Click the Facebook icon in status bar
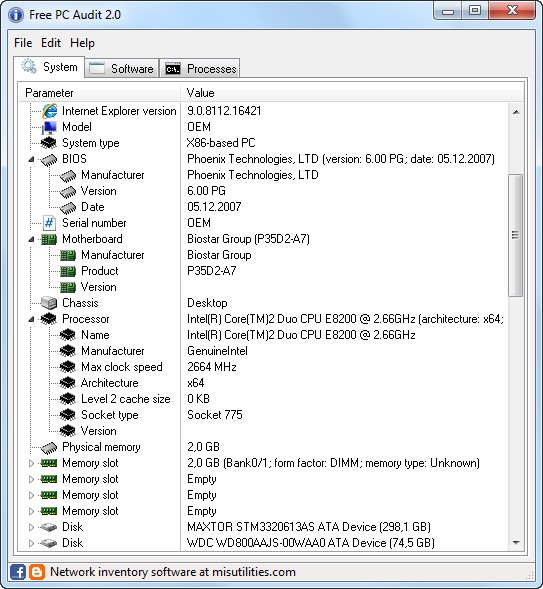 coord(18,572)
